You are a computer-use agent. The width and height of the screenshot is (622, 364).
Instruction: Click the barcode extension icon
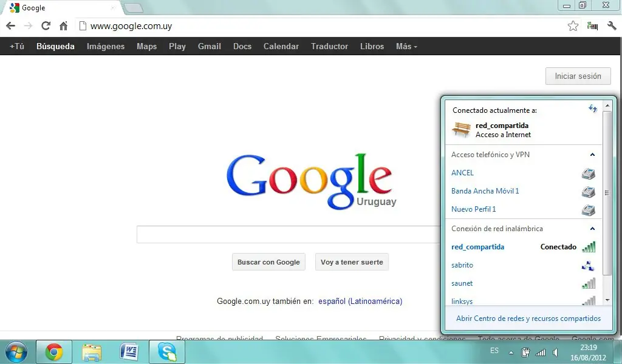click(592, 26)
